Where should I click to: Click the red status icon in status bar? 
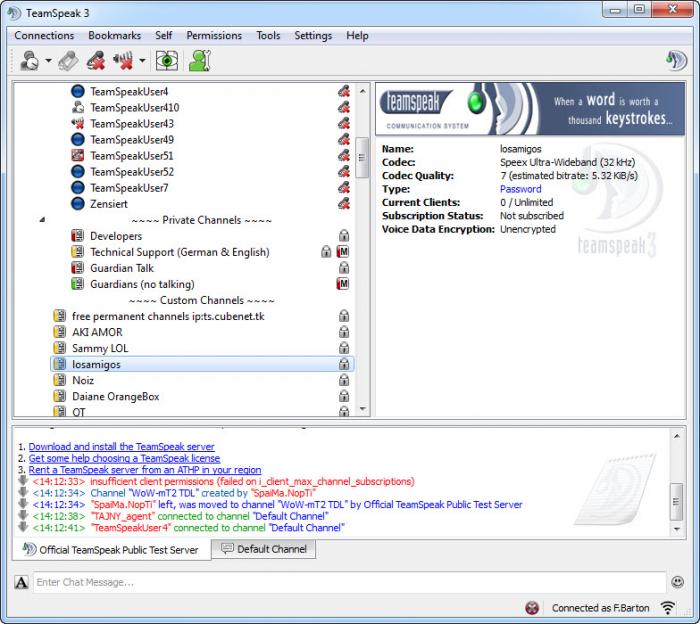pos(532,608)
